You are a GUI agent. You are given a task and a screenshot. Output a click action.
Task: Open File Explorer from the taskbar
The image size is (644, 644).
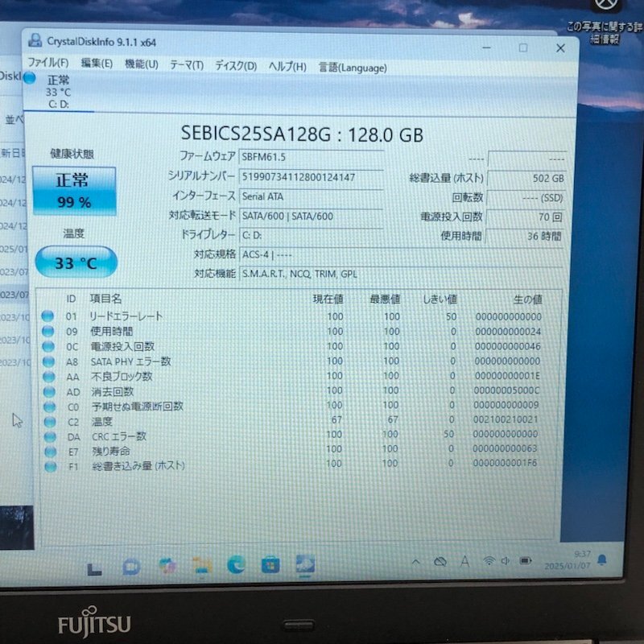(x=202, y=566)
